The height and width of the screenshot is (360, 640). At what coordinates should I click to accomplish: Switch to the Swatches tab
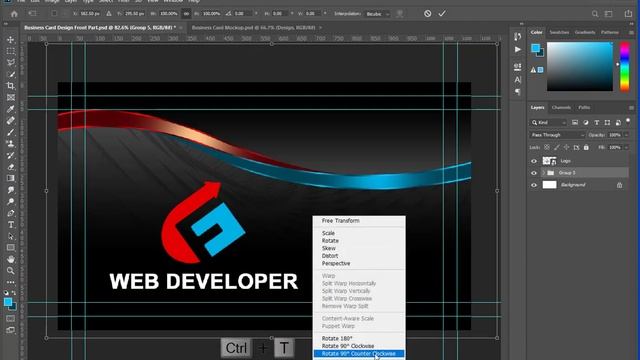[559, 32]
